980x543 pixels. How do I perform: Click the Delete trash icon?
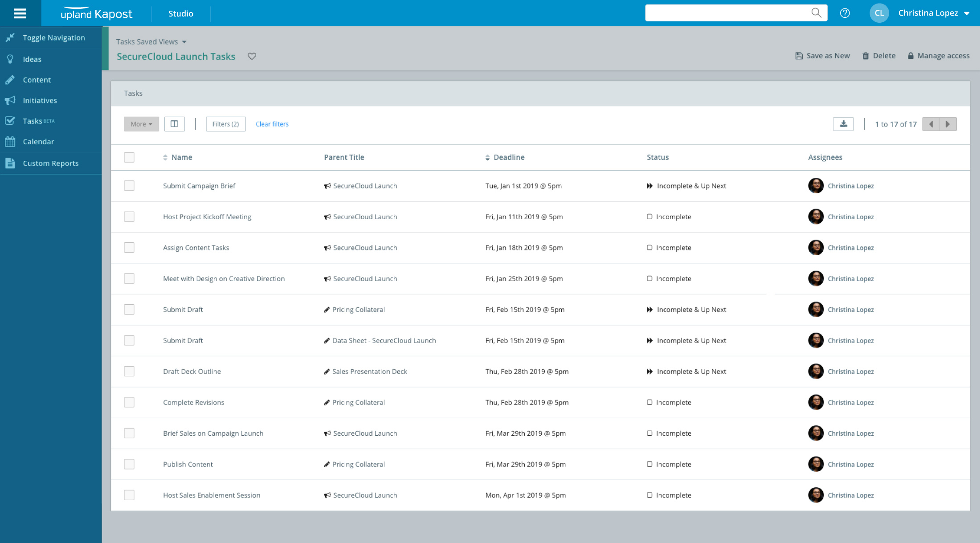tap(866, 56)
